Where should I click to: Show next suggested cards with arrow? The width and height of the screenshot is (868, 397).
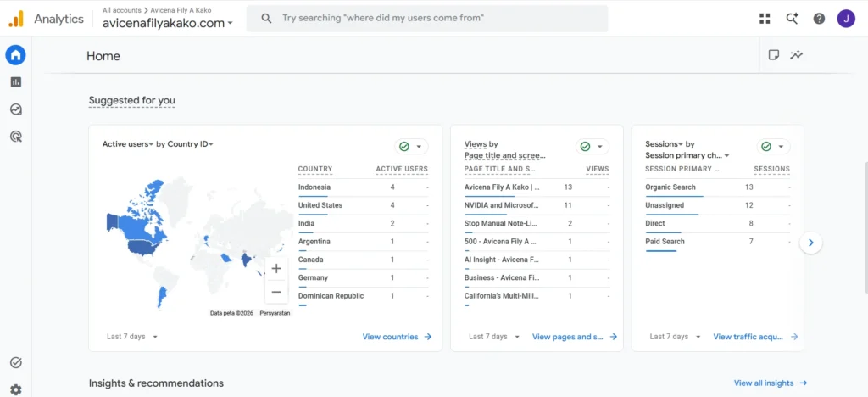pos(811,243)
